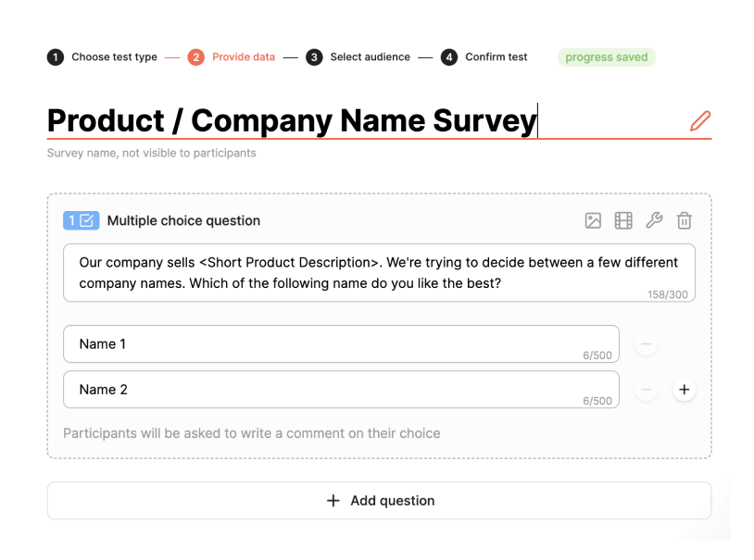The height and width of the screenshot is (560, 754).
Task: Remove the Name 1 answer option
Action: 647,344
